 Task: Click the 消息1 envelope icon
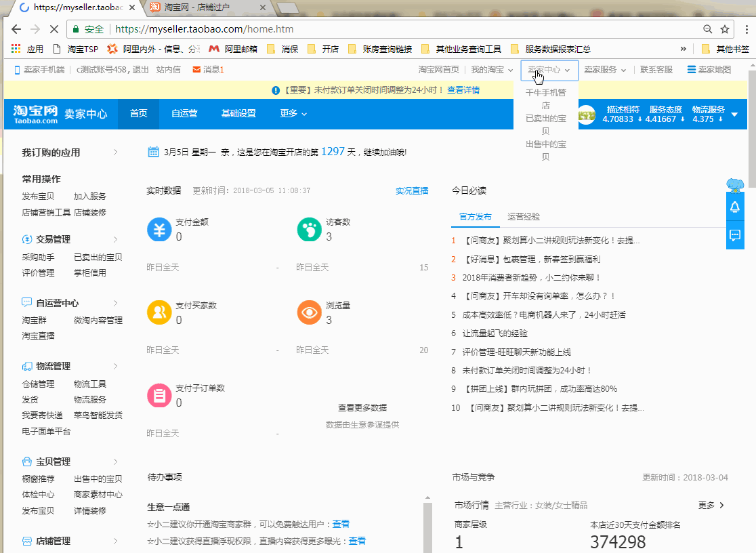pyautogui.click(x=196, y=70)
